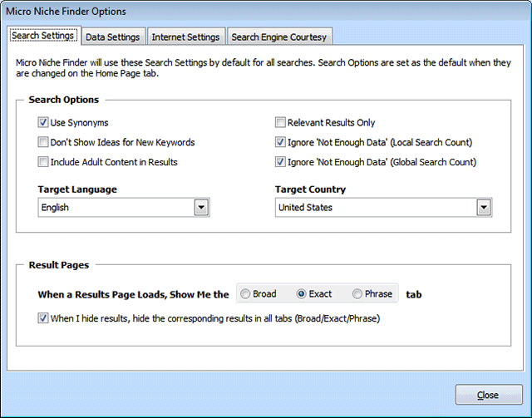
Task: Open the Target Language dropdown arrow
Action: tap(201, 207)
